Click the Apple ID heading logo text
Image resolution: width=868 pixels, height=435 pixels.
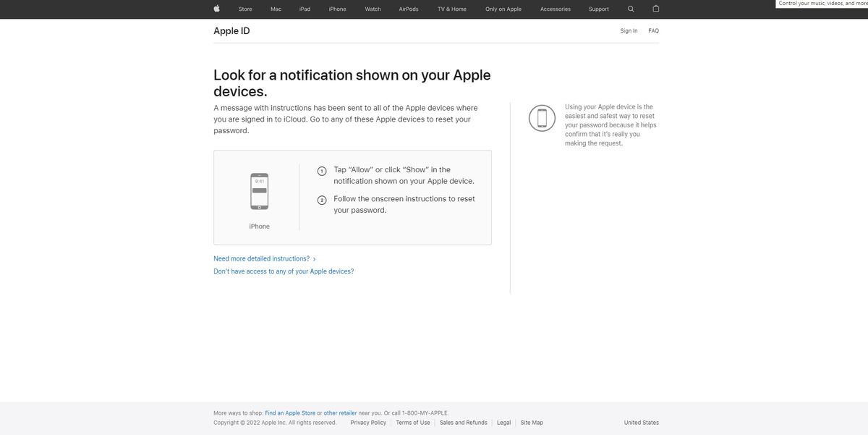231,30
